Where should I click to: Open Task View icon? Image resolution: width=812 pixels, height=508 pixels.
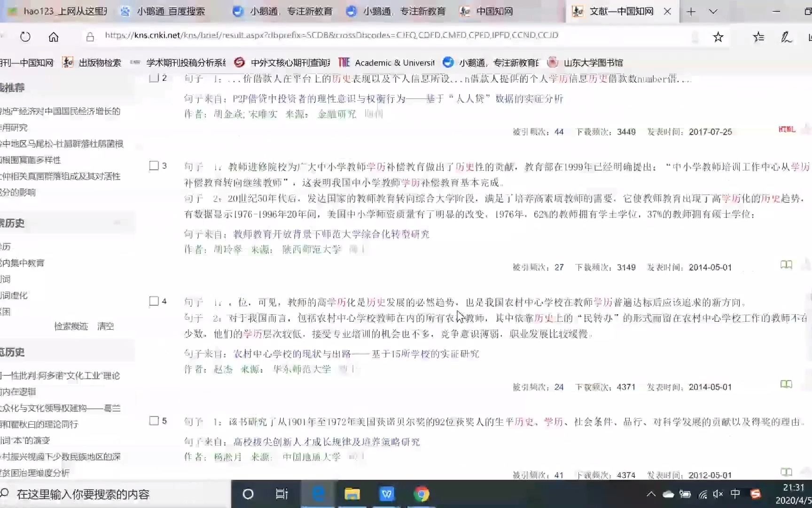pos(281,494)
